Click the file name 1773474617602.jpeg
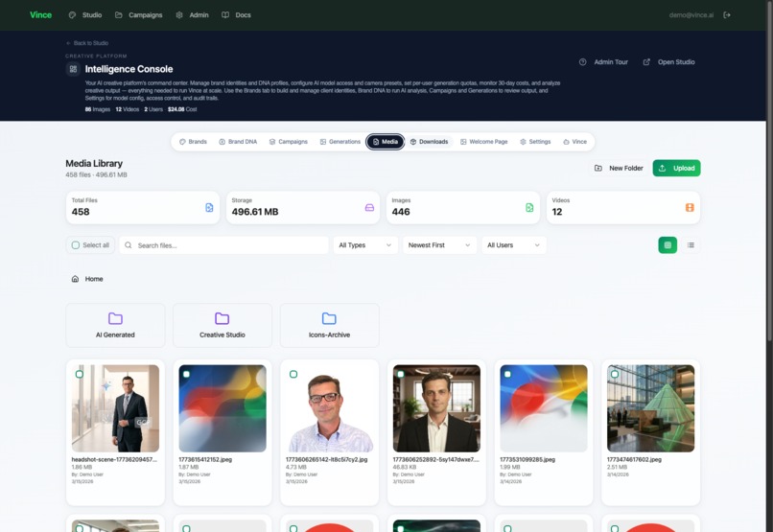The width and height of the screenshot is (773, 532). pyautogui.click(x=634, y=459)
